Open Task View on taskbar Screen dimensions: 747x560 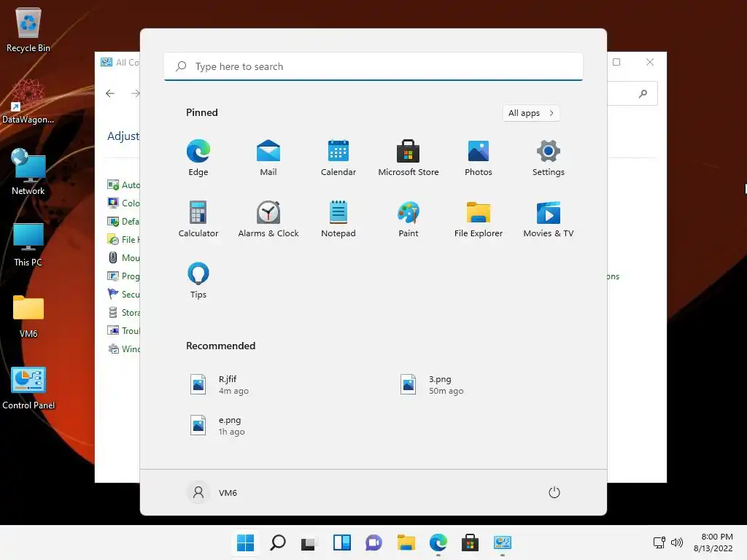309,542
